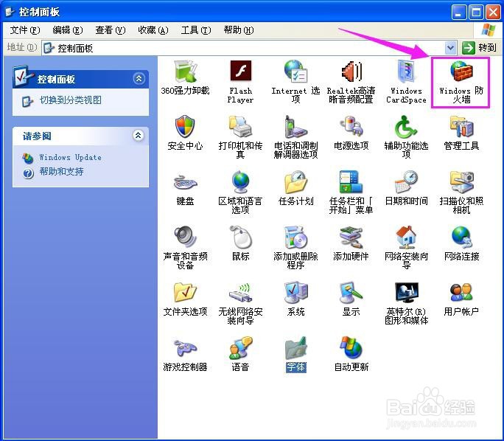Open the 显示 icon

click(351, 292)
